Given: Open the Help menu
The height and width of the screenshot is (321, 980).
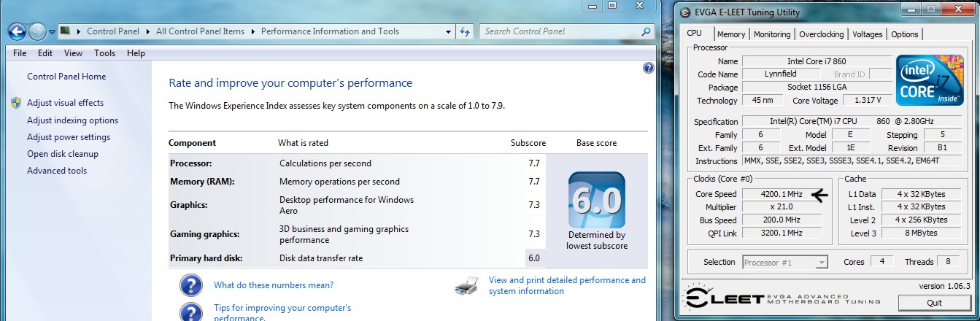Looking at the screenshot, I should click(x=136, y=53).
